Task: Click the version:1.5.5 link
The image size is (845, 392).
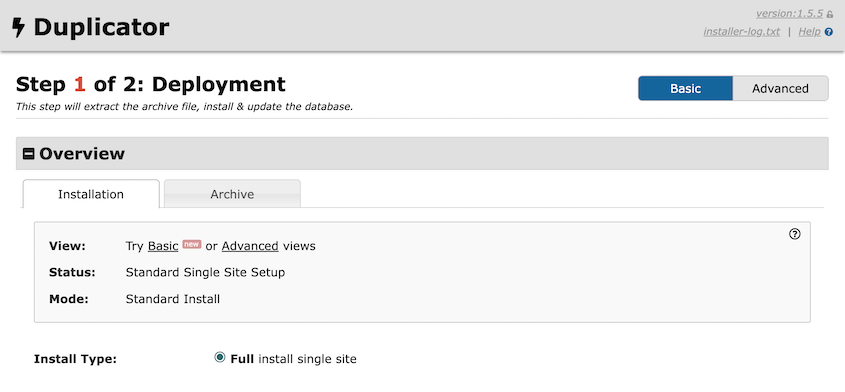Action: [789, 14]
